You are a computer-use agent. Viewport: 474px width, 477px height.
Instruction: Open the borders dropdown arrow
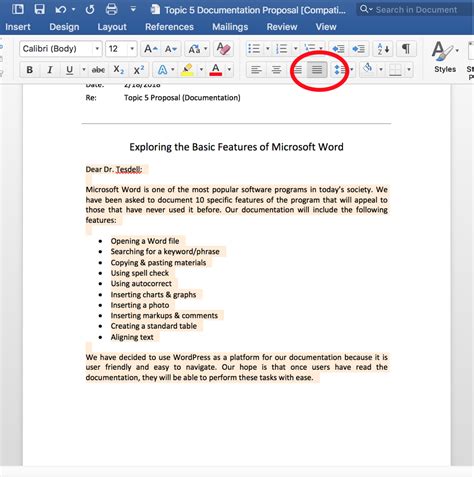pos(409,70)
